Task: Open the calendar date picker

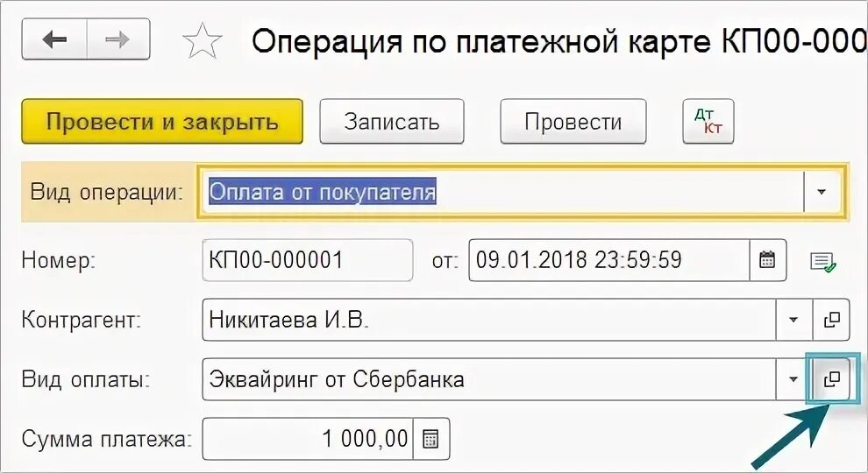Action: point(767,259)
